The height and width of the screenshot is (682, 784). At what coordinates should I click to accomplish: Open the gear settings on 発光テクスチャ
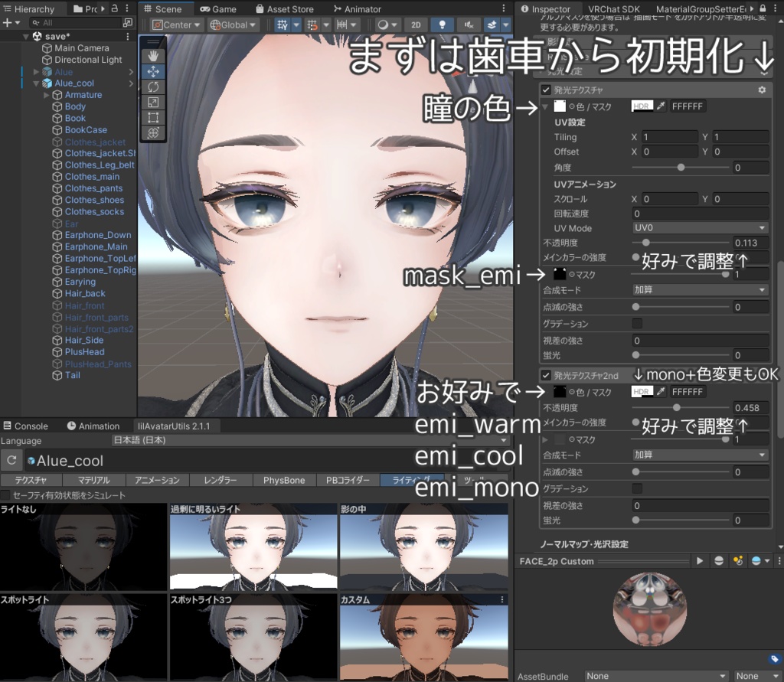pos(761,90)
